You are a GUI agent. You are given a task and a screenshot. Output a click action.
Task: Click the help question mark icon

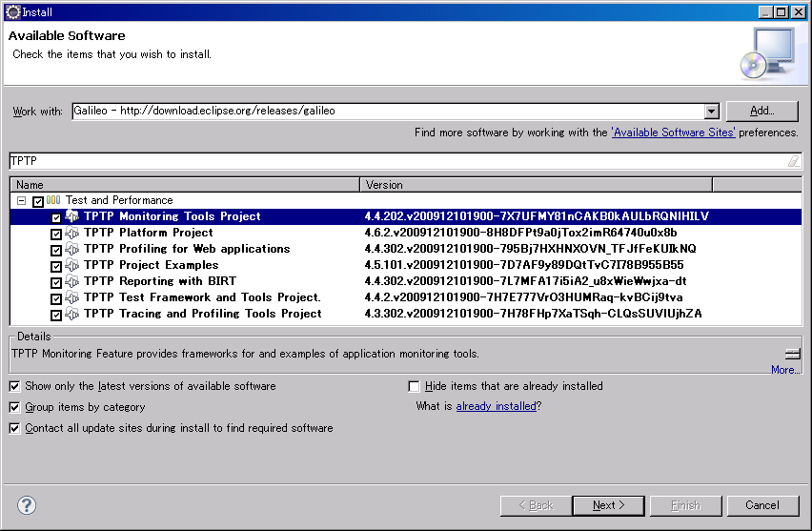[27, 505]
